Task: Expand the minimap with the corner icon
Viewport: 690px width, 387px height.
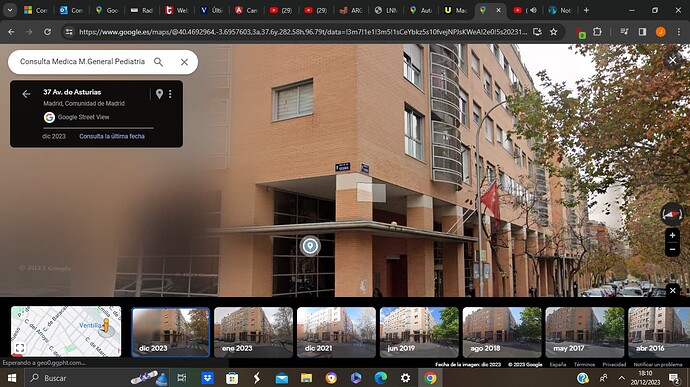Action: (19, 348)
